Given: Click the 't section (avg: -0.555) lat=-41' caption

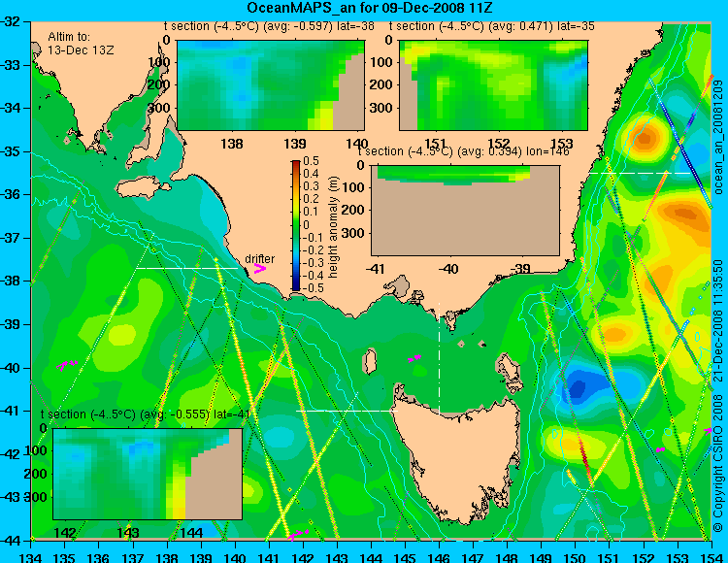Looking at the screenshot, I should 146,414.
